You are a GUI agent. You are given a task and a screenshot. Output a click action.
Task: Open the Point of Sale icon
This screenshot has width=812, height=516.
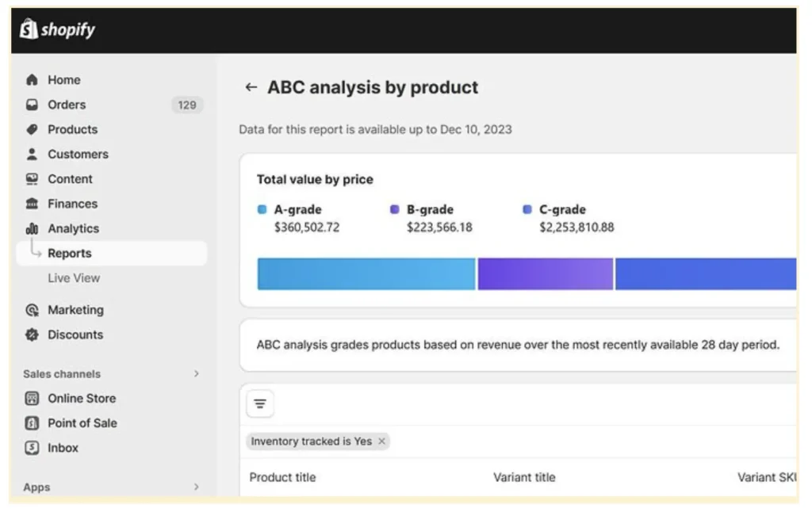tap(32, 423)
